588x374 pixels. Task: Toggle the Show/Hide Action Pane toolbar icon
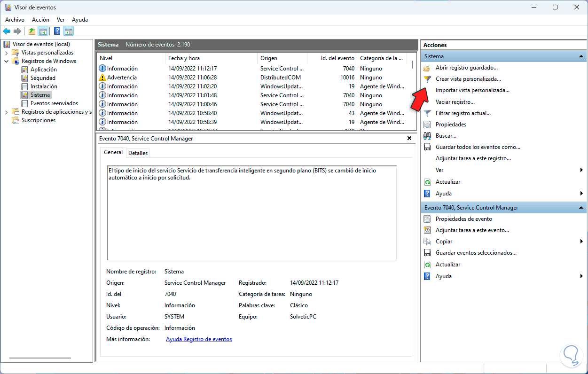pyautogui.click(x=69, y=31)
